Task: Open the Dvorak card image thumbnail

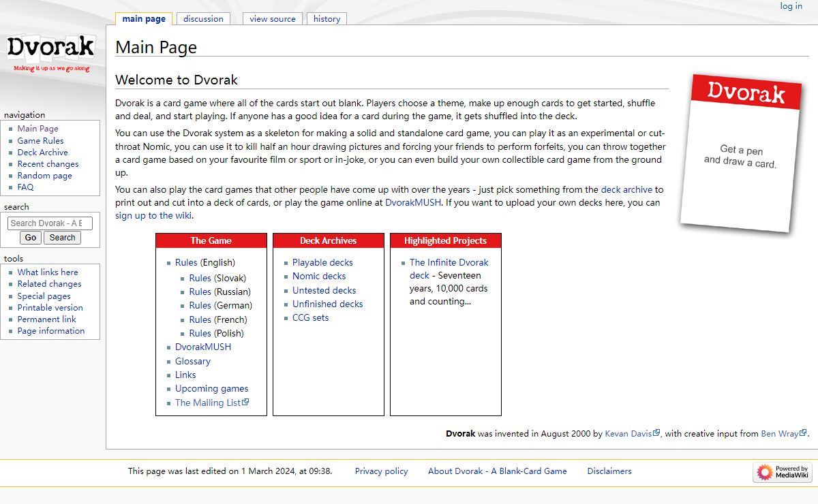Action: click(741, 153)
